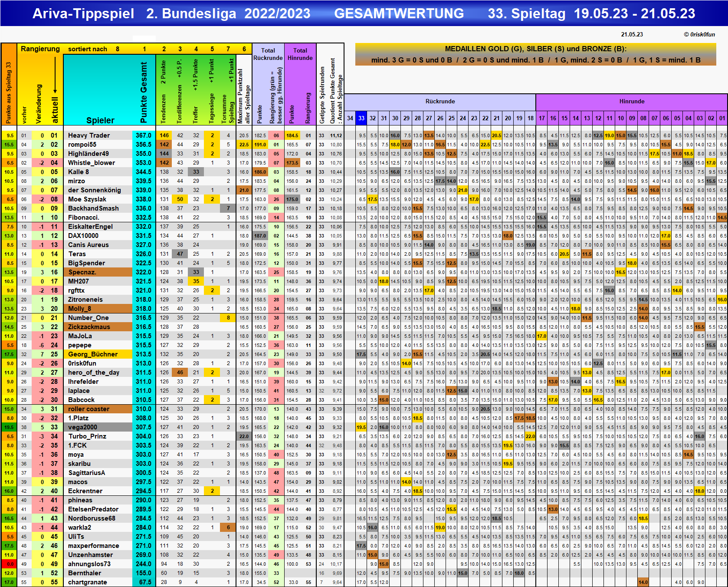Select player name MH207

(79, 281)
